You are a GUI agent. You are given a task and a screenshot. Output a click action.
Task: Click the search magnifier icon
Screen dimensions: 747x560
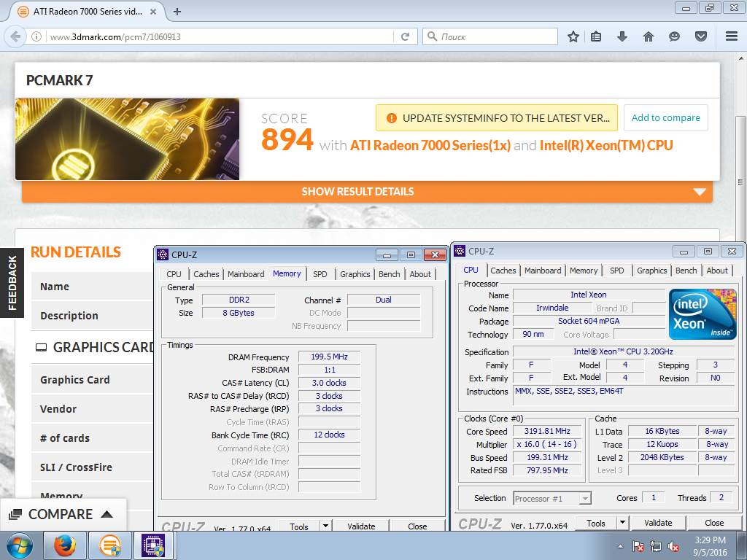click(432, 36)
